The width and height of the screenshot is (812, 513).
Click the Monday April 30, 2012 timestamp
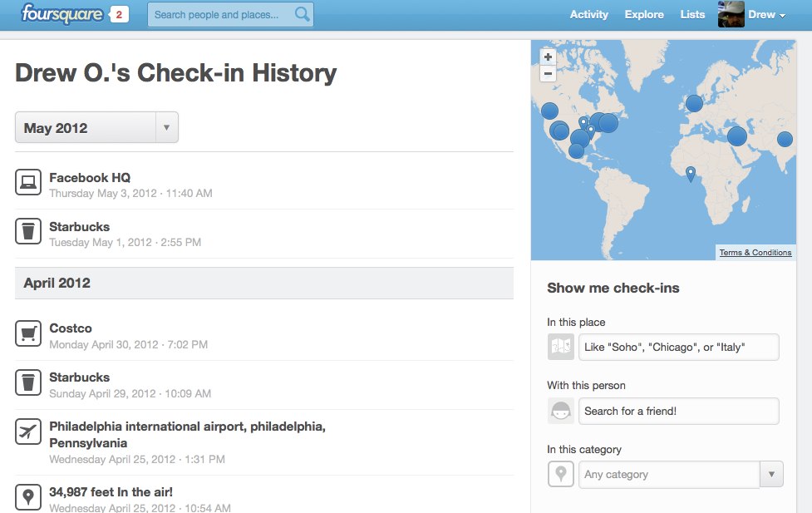(129, 344)
